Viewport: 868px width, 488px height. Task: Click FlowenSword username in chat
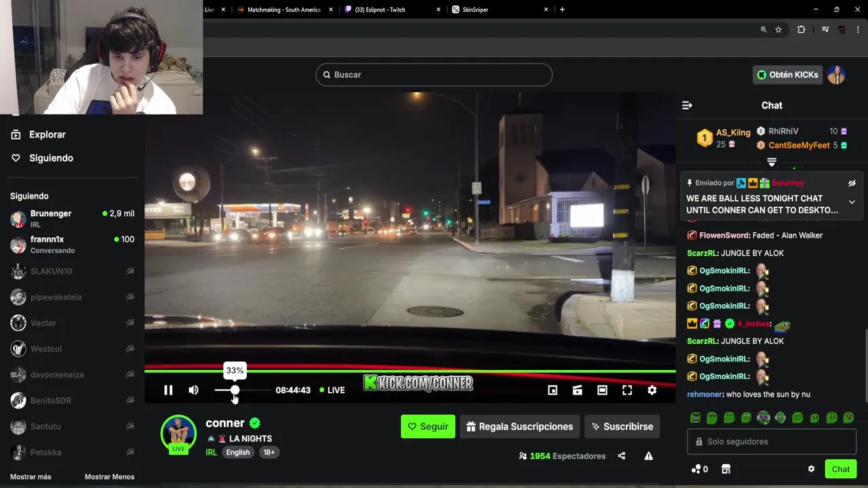coord(725,235)
